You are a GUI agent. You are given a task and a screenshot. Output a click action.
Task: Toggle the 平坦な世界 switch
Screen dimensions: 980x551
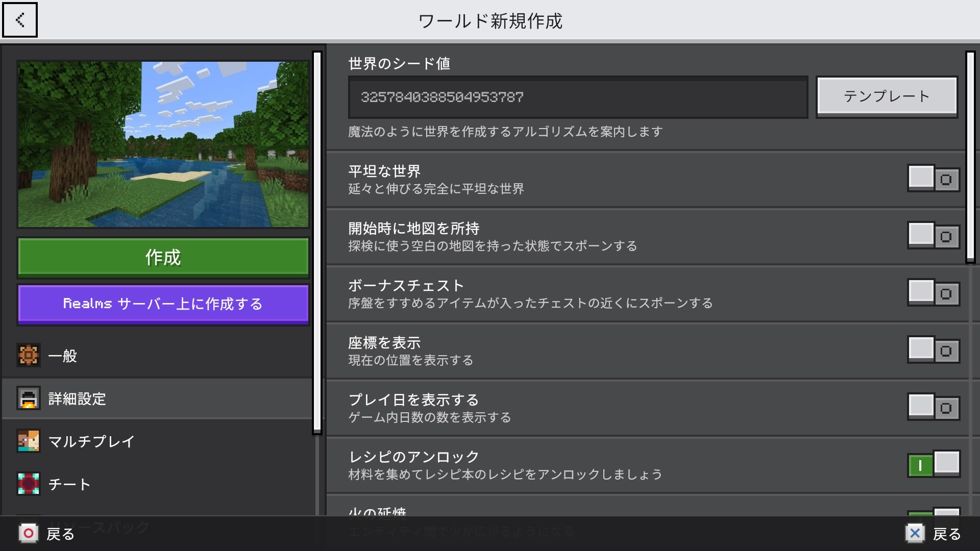(934, 179)
